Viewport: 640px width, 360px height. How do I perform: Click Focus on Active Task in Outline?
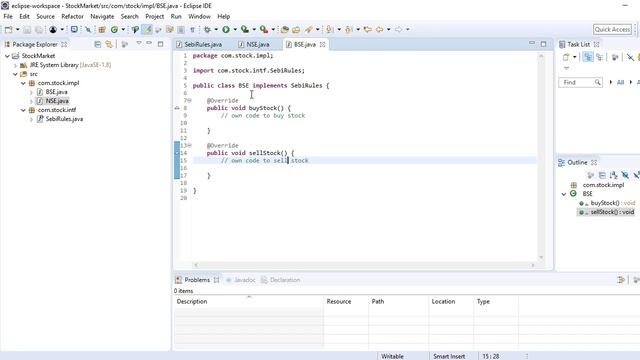pos(591,175)
